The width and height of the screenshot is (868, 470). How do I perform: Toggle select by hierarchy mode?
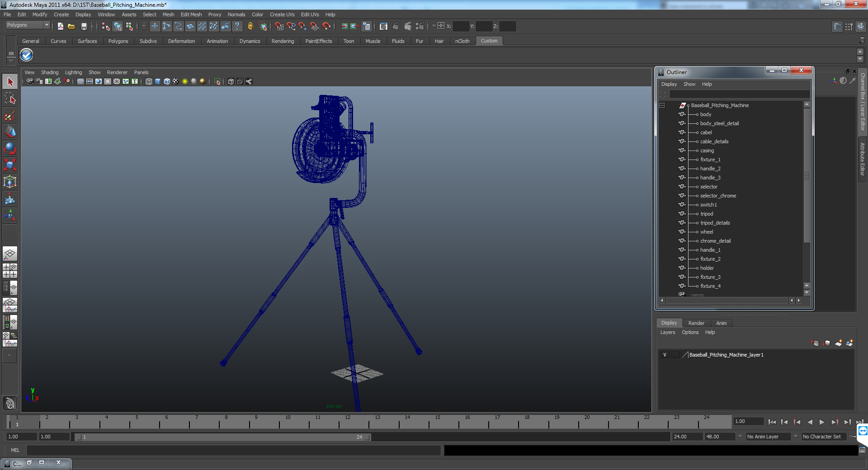(x=106, y=26)
